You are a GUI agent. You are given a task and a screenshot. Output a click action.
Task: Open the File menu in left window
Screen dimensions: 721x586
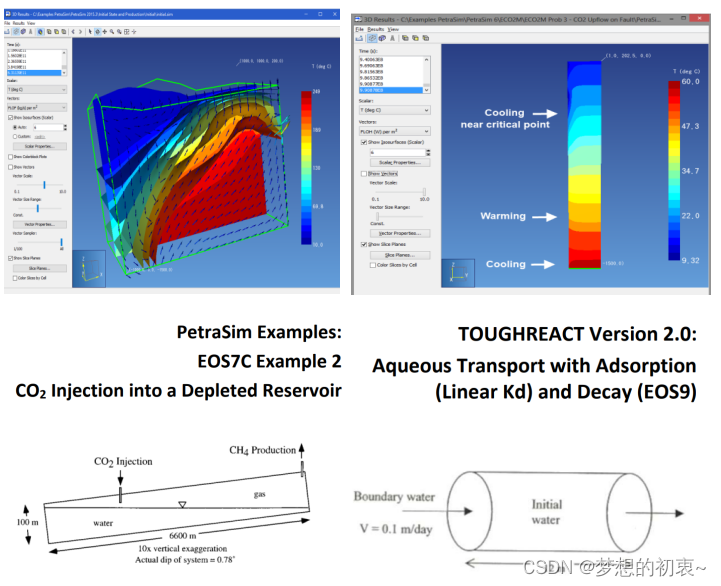[x=7, y=23]
